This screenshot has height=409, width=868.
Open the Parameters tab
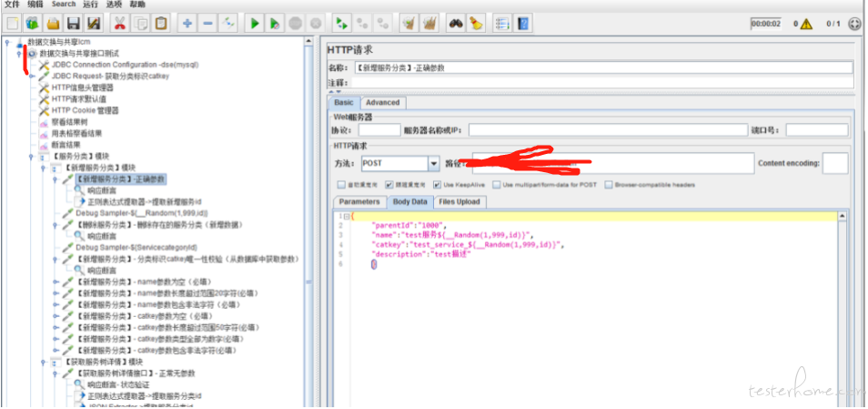tap(359, 201)
